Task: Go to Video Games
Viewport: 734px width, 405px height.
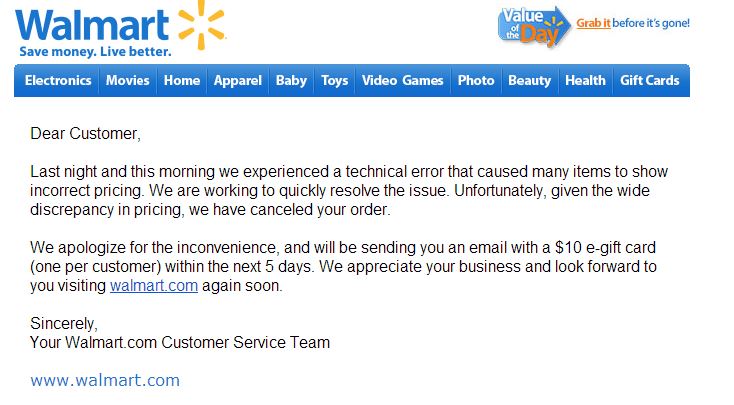Action: click(402, 81)
